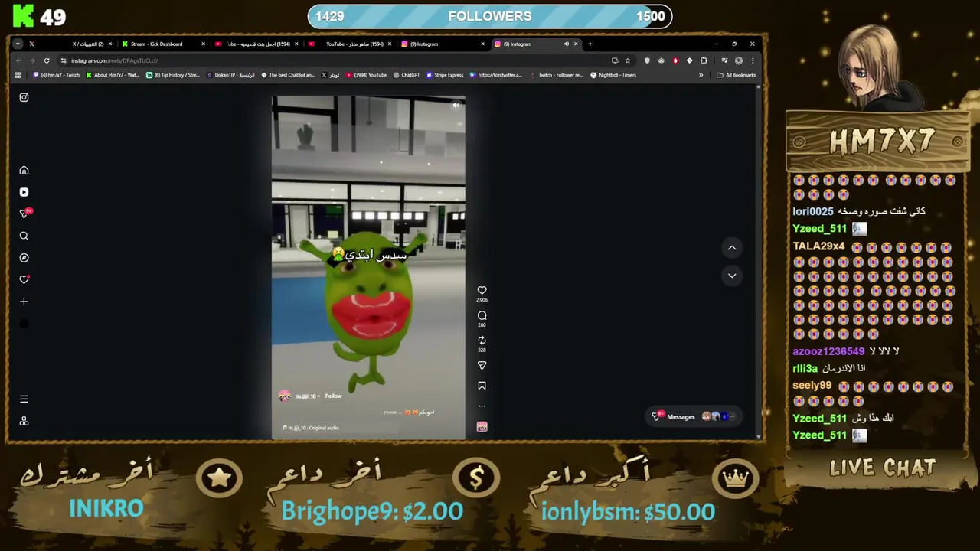The width and height of the screenshot is (980, 551).
Task: Go to the previous reel arrow
Action: coord(732,248)
